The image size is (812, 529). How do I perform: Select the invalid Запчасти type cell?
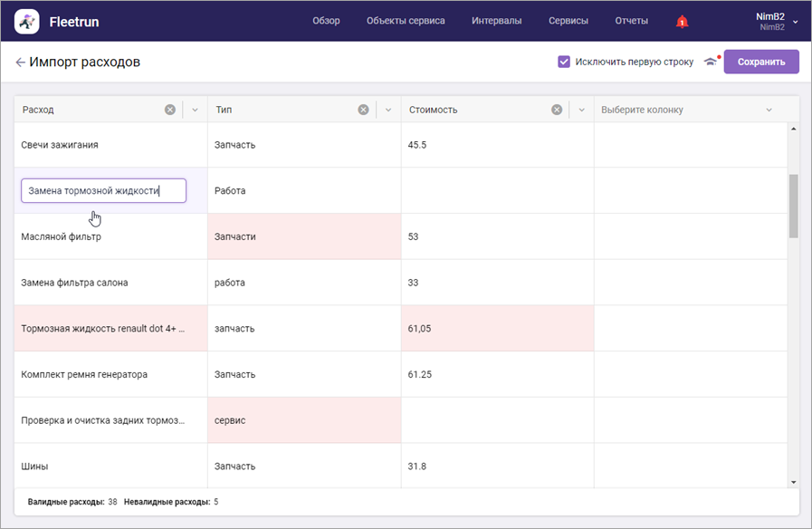(x=304, y=236)
